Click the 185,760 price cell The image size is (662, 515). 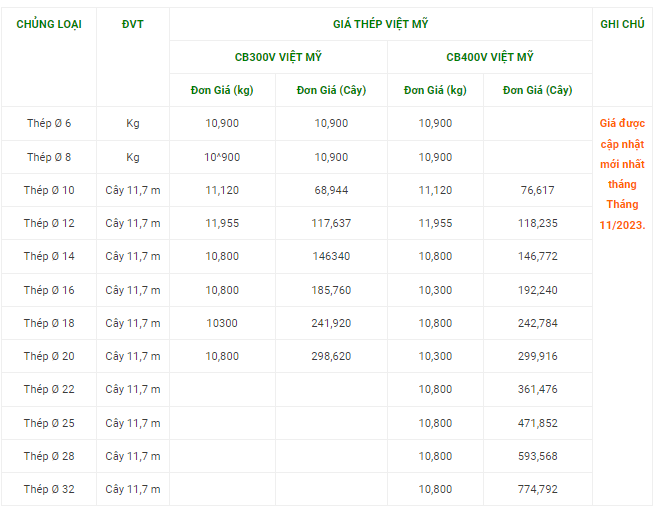point(331,290)
